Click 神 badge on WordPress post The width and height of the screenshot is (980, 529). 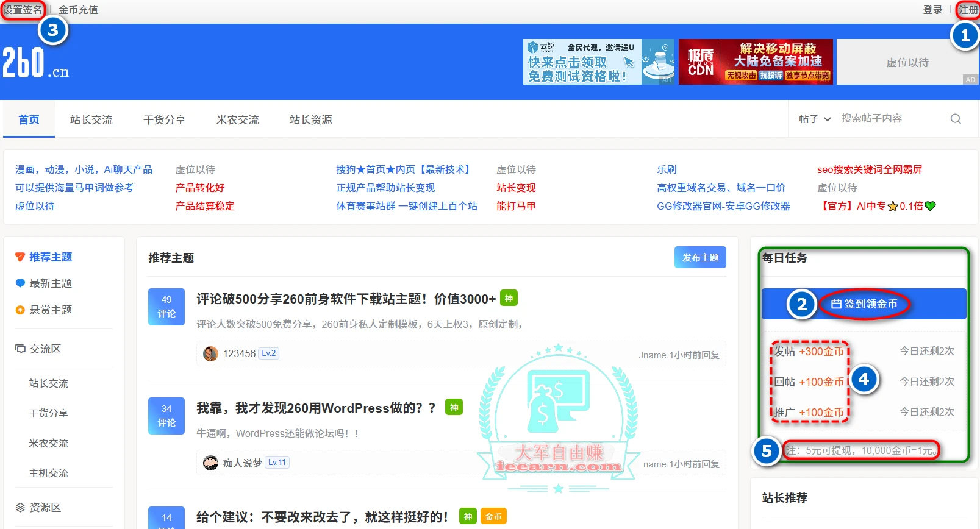click(x=454, y=407)
